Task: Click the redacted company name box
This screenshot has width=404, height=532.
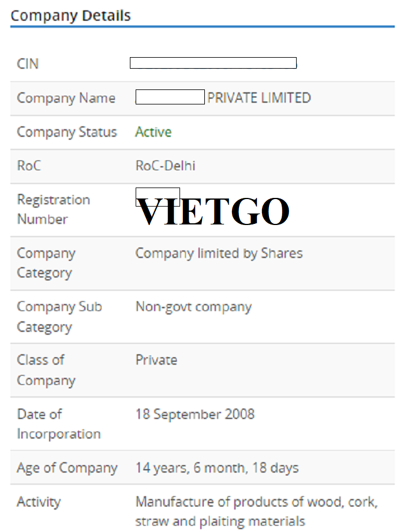Action: [170, 97]
